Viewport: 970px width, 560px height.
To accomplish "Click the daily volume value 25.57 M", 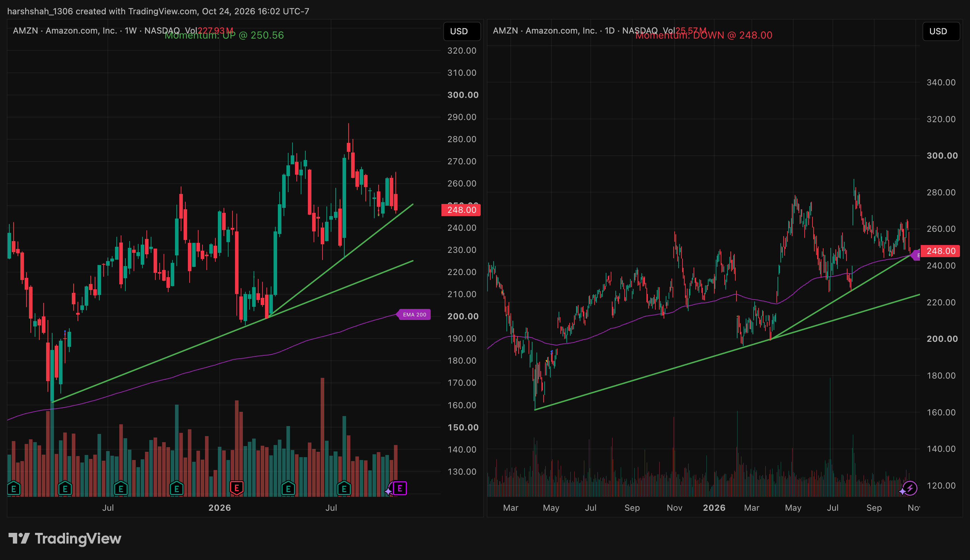I will click(691, 31).
